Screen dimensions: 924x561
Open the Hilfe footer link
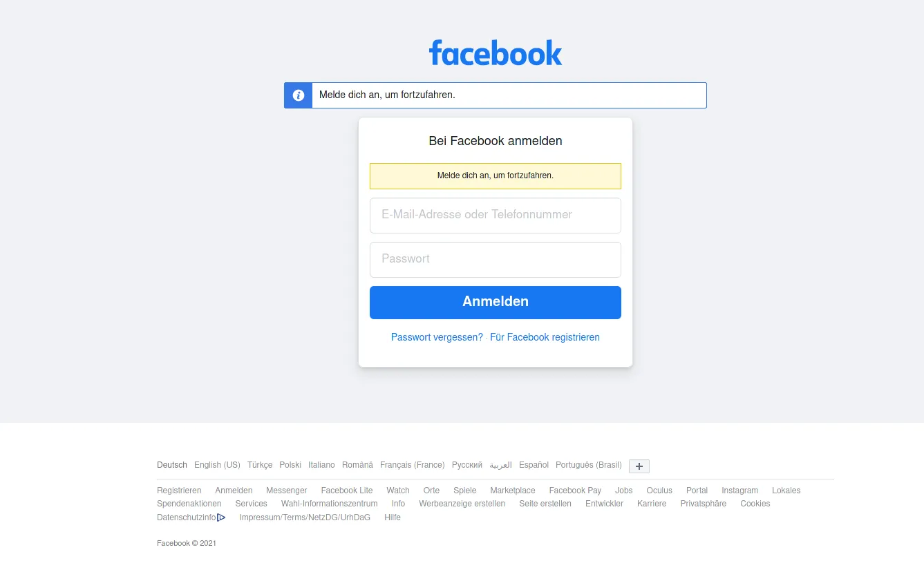coord(393,517)
